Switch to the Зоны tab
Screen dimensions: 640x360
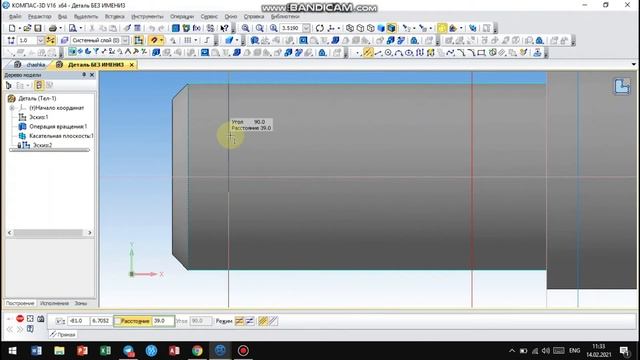pyautogui.click(x=80, y=303)
